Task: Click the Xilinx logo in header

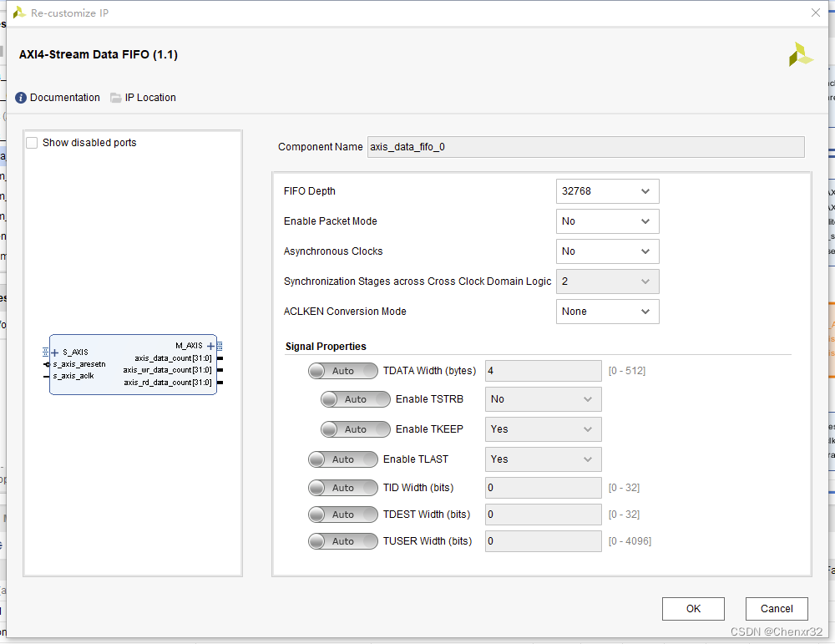Action: tap(801, 54)
